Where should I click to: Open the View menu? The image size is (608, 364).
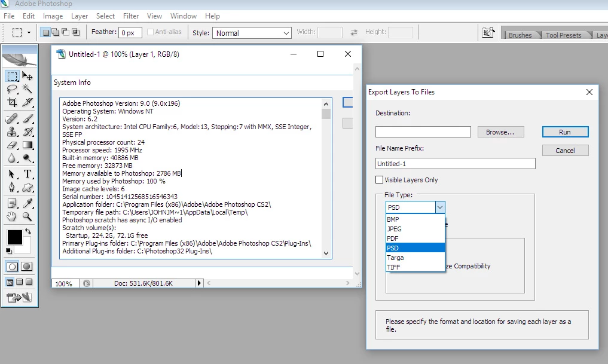click(x=154, y=16)
